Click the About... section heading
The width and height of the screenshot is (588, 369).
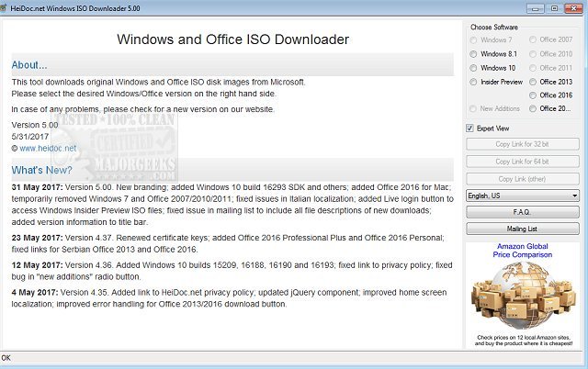(29, 65)
